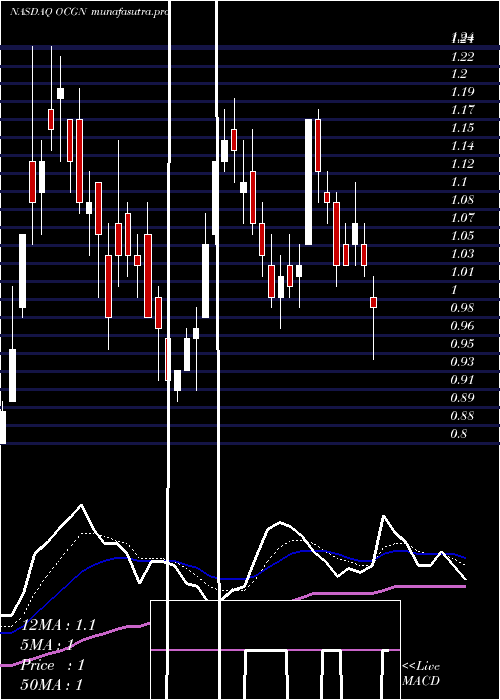Screen dimensions: 500x700
Task: Click the 1.2 price axis label
Action: (x=459, y=74)
